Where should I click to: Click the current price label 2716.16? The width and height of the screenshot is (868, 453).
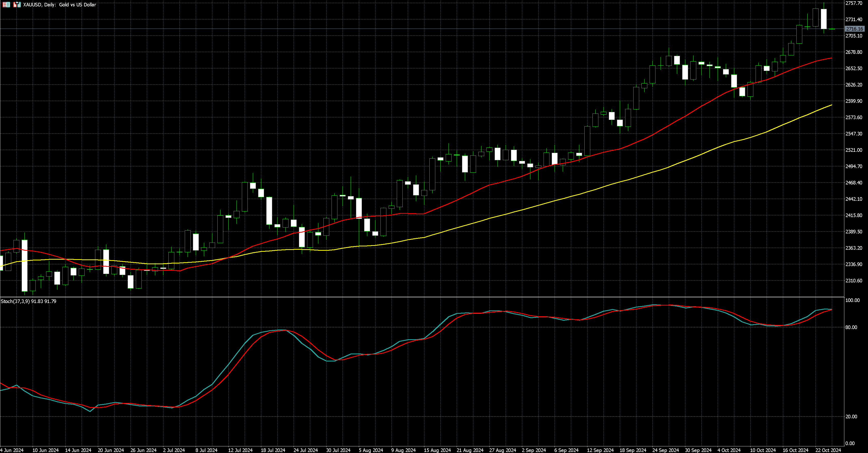pyautogui.click(x=854, y=29)
